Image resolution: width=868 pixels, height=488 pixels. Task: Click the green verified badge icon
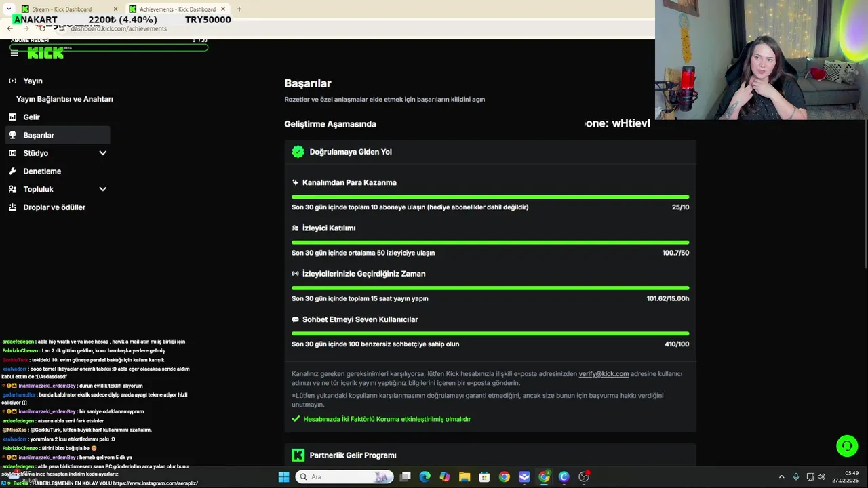tap(298, 152)
